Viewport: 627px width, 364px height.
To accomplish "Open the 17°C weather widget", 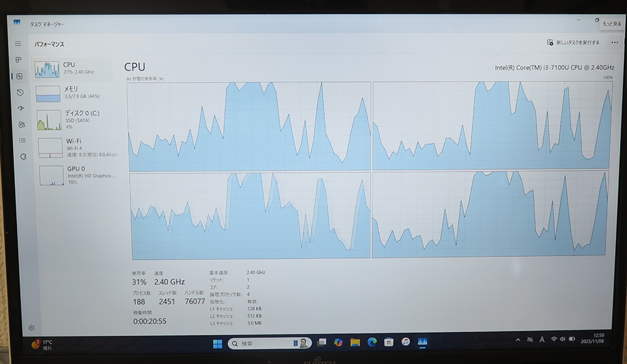I will point(42,345).
